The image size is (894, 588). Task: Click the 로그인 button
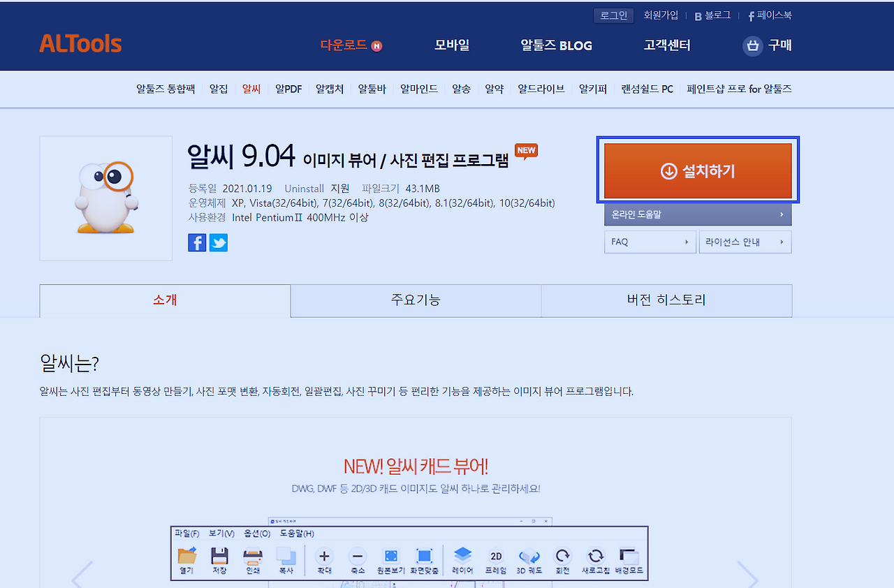coord(614,15)
